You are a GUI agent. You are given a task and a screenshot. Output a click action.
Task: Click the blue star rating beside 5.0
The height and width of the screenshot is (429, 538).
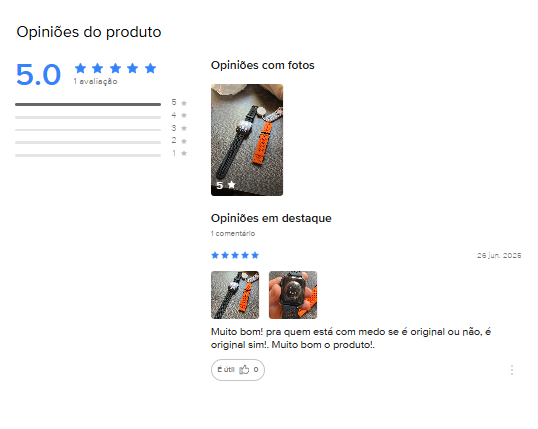[x=115, y=68]
